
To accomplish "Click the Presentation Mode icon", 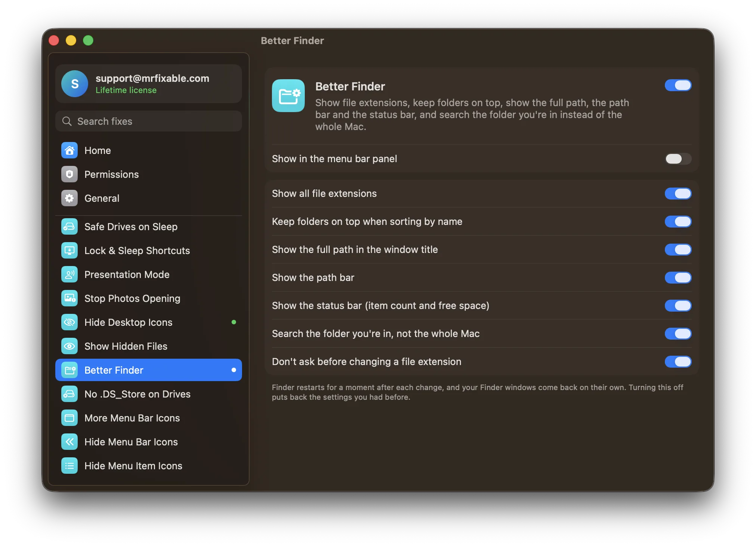I will [69, 274].
